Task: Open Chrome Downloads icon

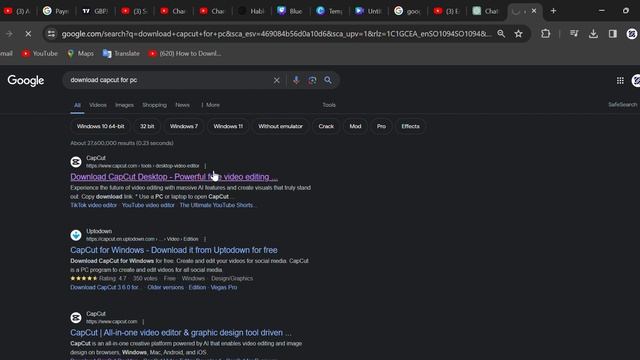Action: tap(593, 34)
